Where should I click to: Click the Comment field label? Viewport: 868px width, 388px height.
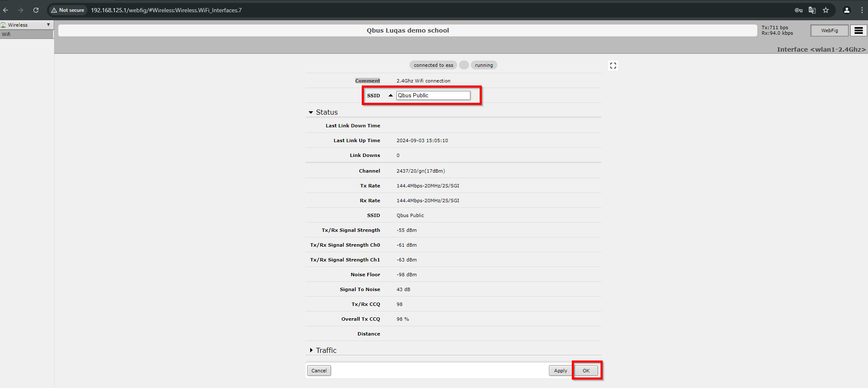[367, 81]
